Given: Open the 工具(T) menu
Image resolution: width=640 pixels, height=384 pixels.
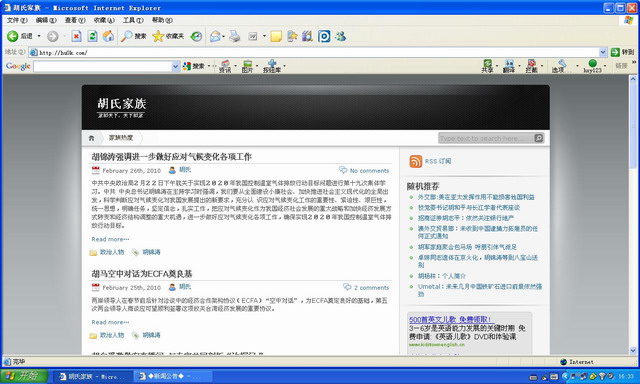Looking at the screenshot, I should pos(133,20).
